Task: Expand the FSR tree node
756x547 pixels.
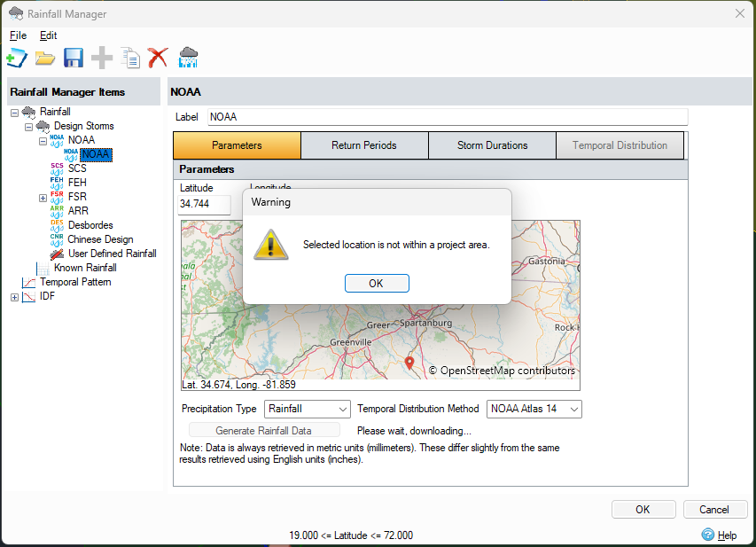Action: point(43,197)
